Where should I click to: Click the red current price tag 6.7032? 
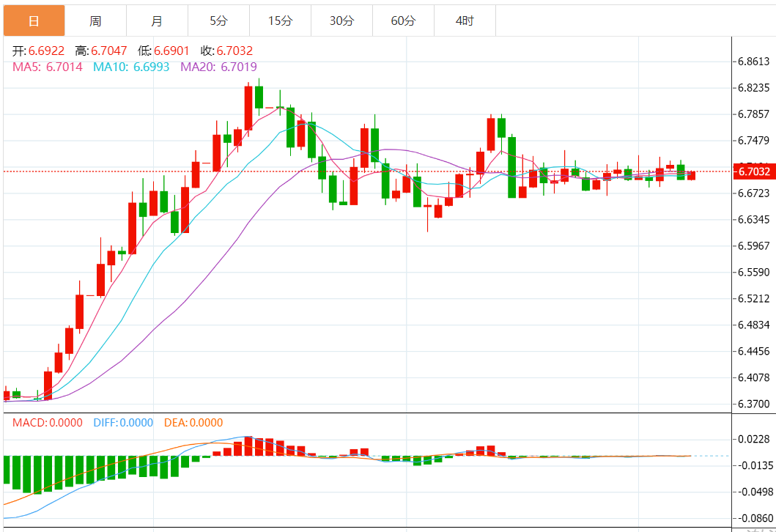pos(754,171)
